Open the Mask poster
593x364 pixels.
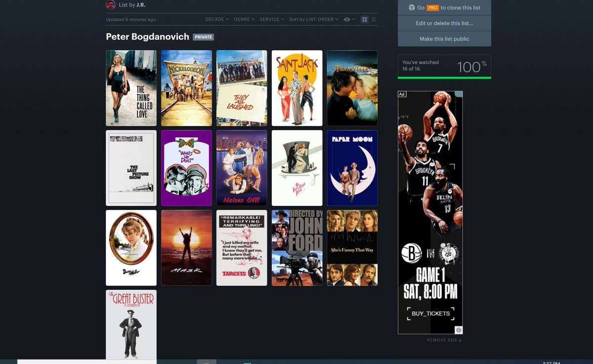(x=186, y=248)
